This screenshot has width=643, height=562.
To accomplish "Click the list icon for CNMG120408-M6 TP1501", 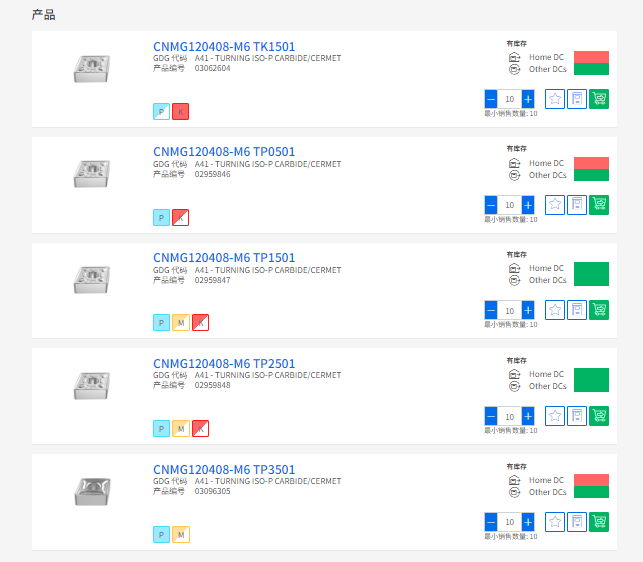I will [577, 310].
